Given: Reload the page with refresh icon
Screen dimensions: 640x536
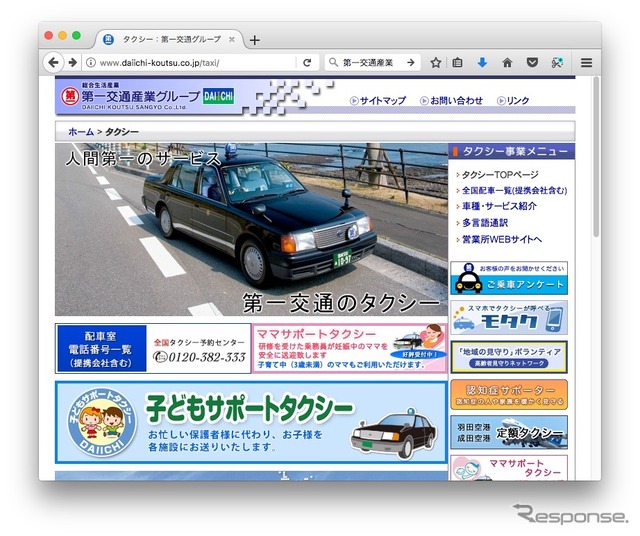Looking at the screenshot, I should click(x=307, y=62).
